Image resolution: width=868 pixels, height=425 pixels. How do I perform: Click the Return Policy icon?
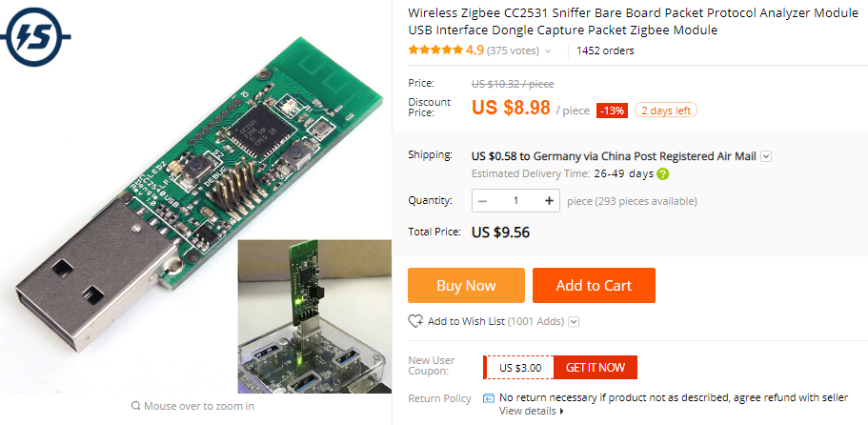489,398
